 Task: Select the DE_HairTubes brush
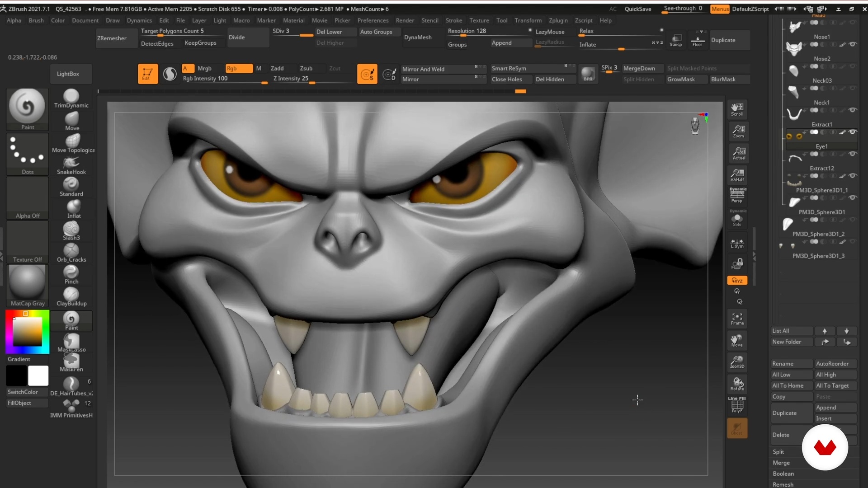71,386
